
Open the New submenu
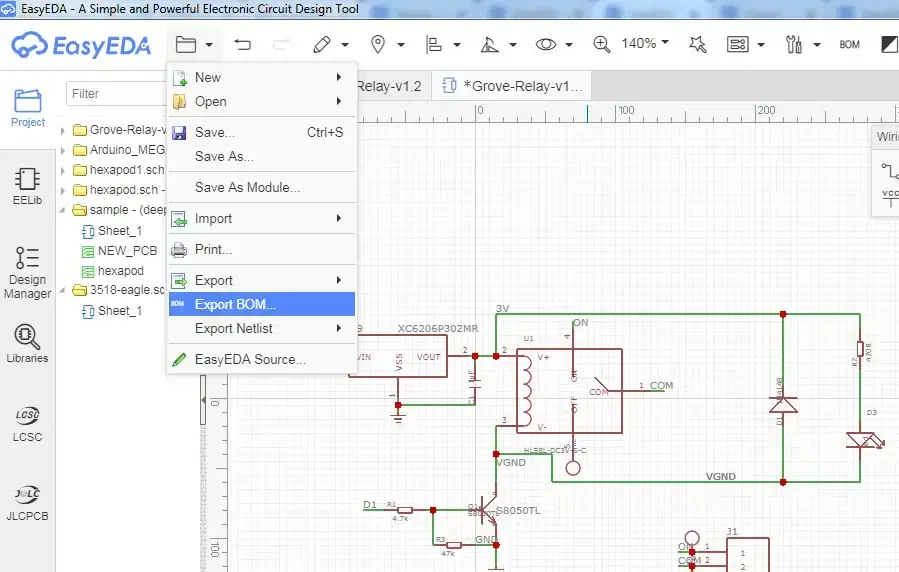(262, 77)
